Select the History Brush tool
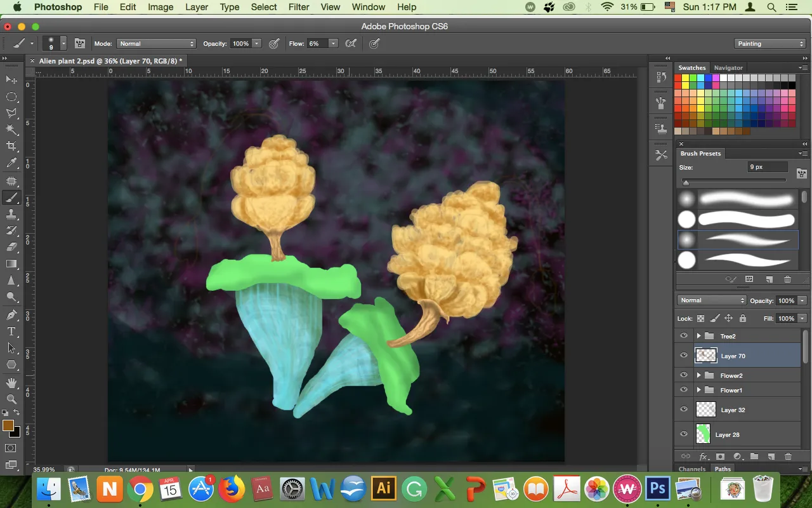The height and width of the screenshot is (508, 812). pos(11,231)
